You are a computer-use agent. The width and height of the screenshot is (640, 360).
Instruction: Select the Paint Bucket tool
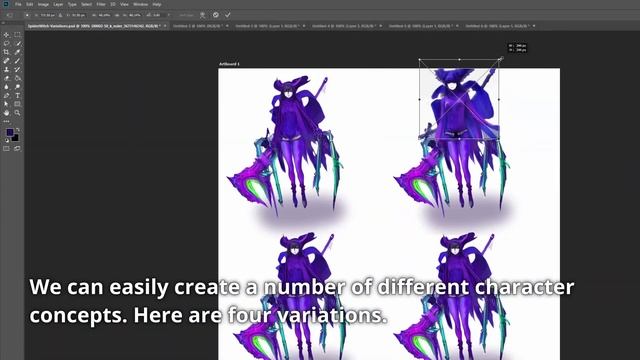(18, 78)
